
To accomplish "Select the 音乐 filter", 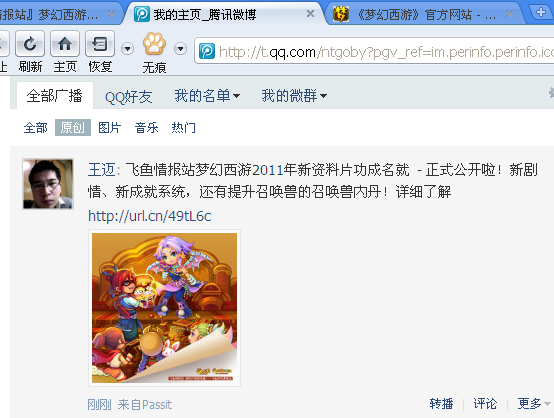I will pyautogui.click(x=146, y=128).
